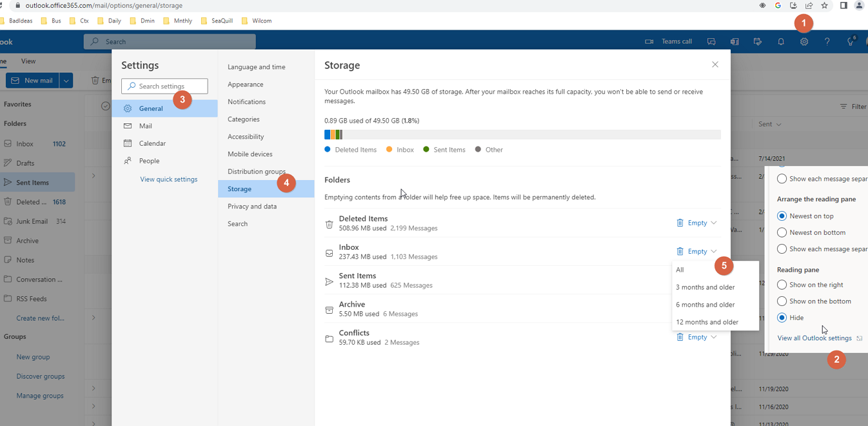
Task: Select People settings category
Action: (x=164, y=161)
